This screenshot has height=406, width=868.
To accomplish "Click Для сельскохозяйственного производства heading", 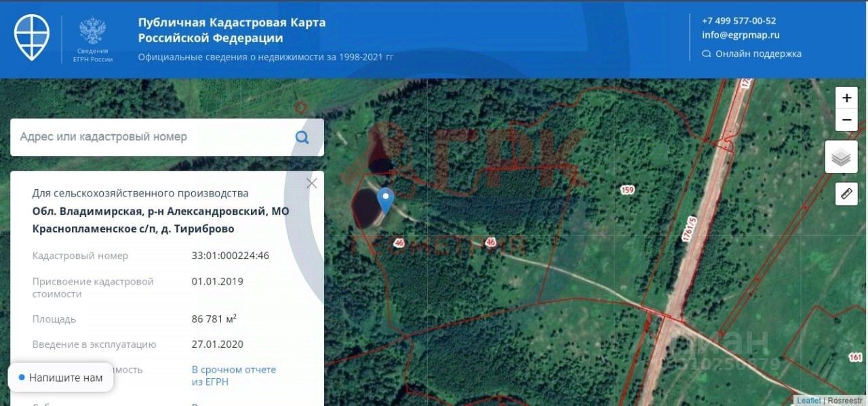I will (140, 193).
